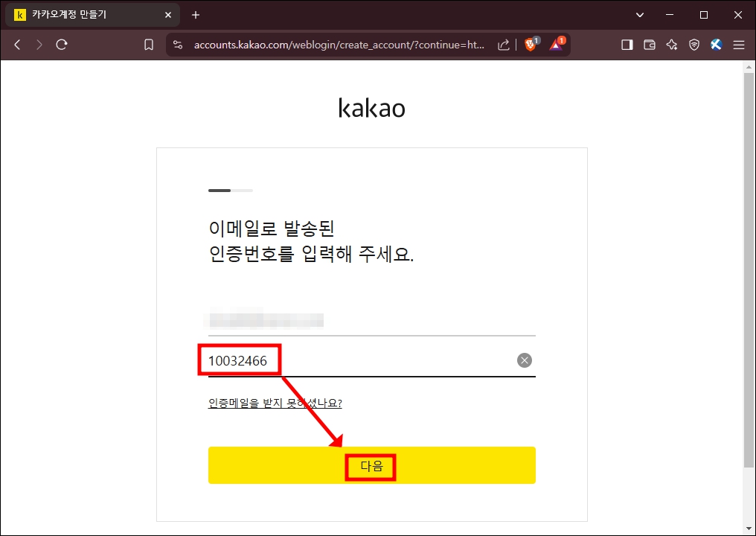
Task: Bookmark this page with the bookmark icon
Action: point(149,45)
